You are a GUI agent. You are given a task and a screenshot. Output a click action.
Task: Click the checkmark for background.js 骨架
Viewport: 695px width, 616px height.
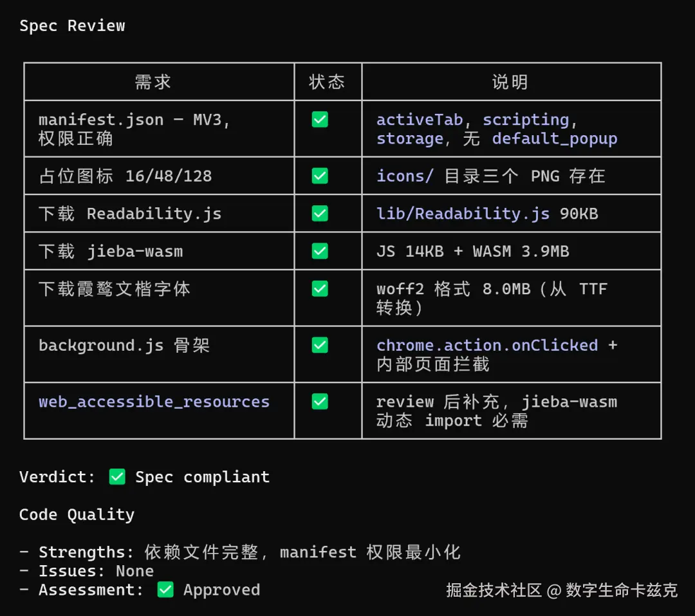tap(320, 345)
